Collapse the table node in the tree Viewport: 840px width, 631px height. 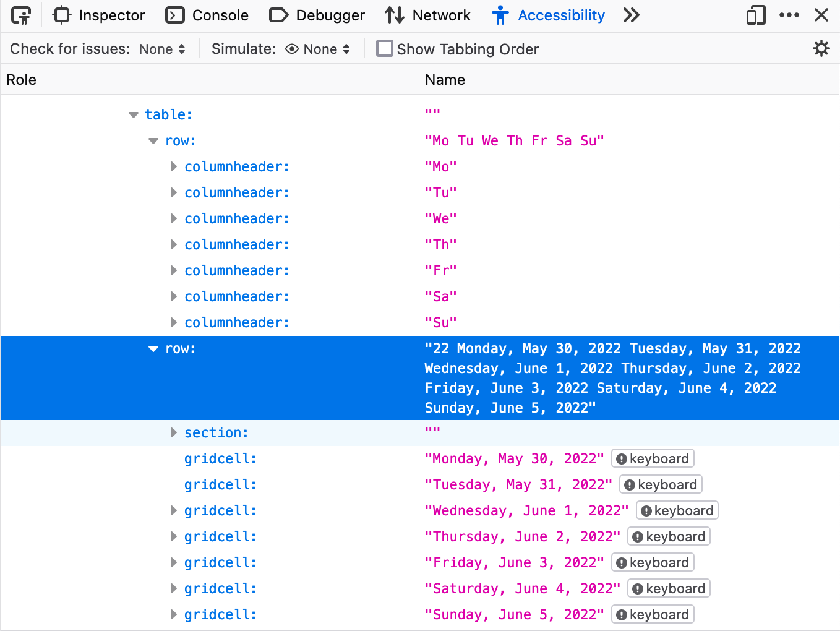tap(133, 114)
